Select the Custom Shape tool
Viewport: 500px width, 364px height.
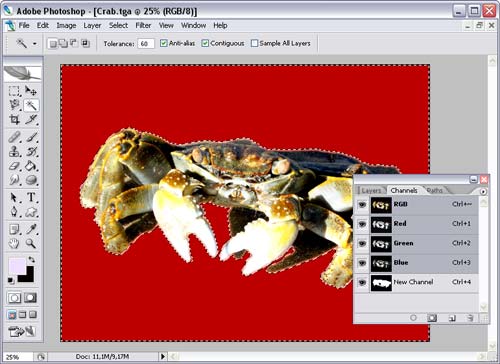[31, 212]
